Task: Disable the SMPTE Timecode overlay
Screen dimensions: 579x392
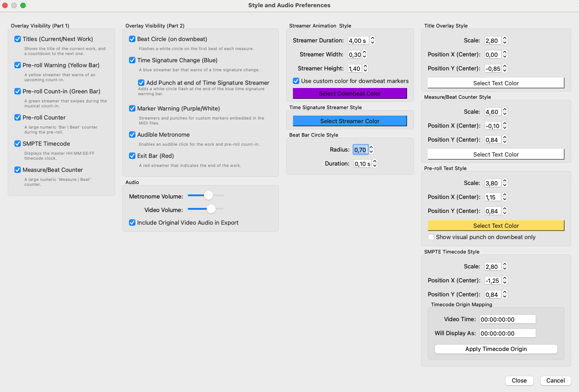Action: (17, 143)
